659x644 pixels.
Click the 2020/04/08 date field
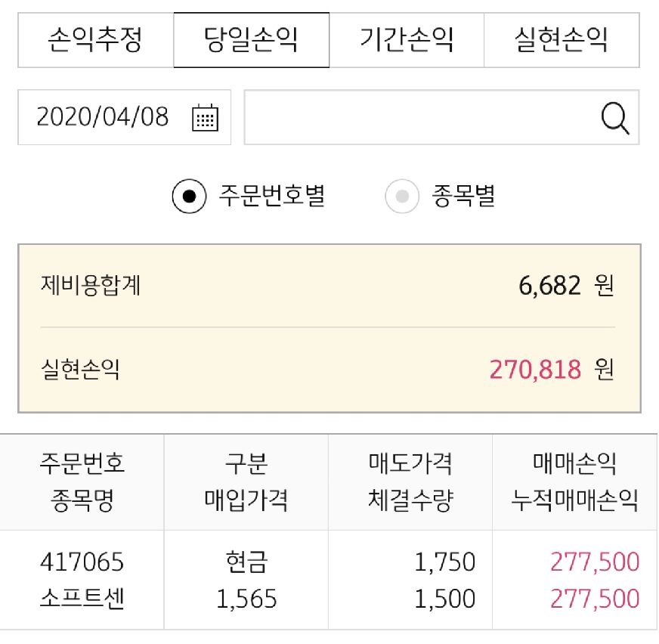103,117
